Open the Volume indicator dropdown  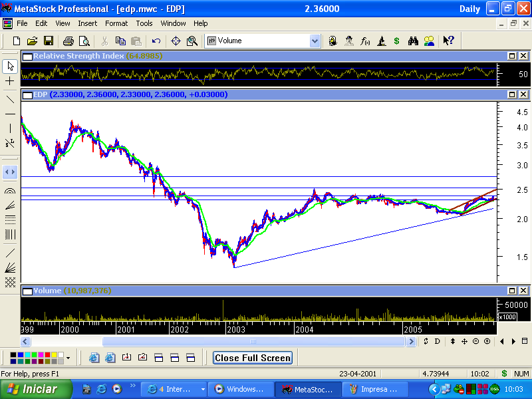315,41
